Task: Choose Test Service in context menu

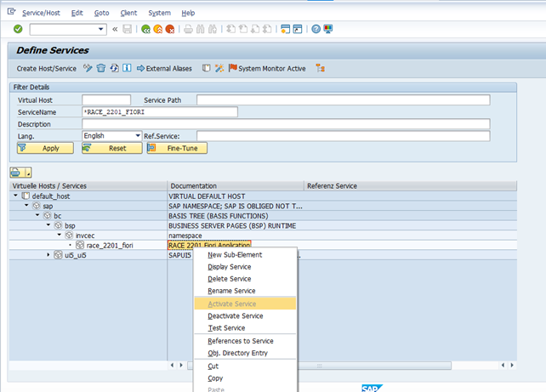Action: pyautogui.click(x=226, y=328)
